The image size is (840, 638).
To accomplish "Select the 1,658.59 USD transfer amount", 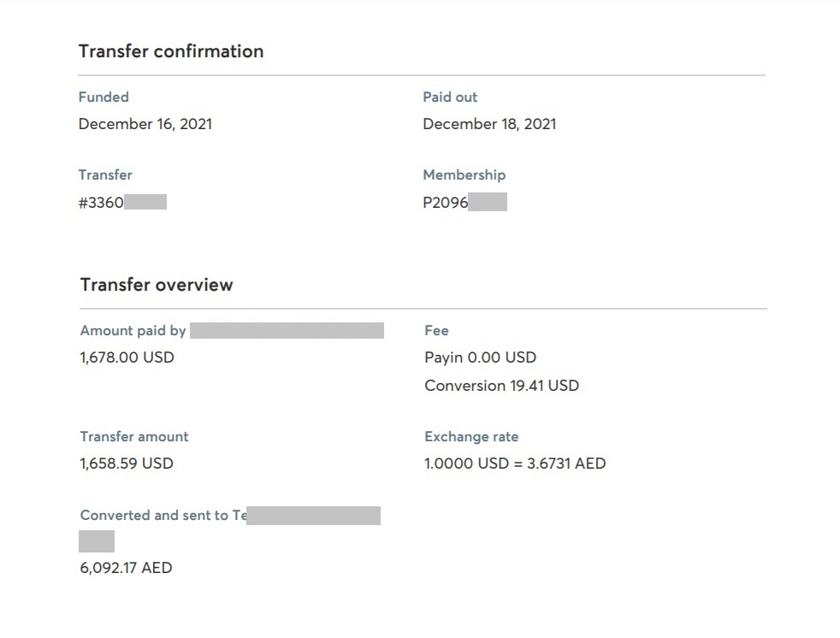I will 127,464.
